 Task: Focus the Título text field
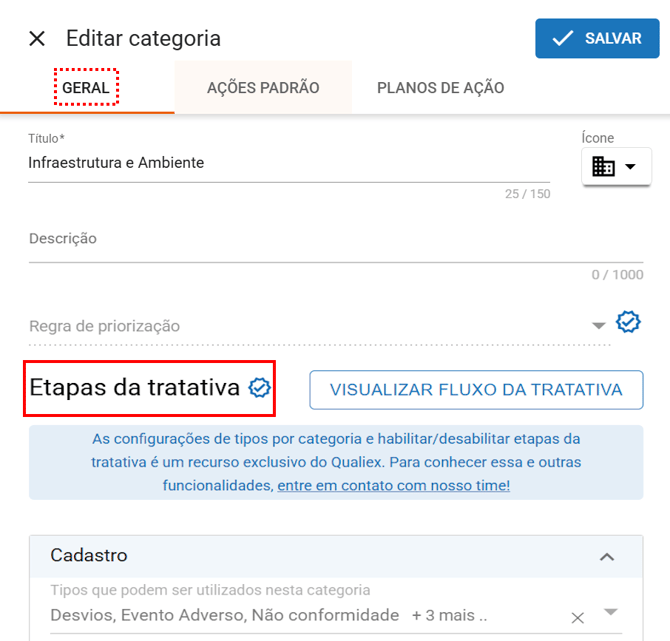tap(288, 163)
